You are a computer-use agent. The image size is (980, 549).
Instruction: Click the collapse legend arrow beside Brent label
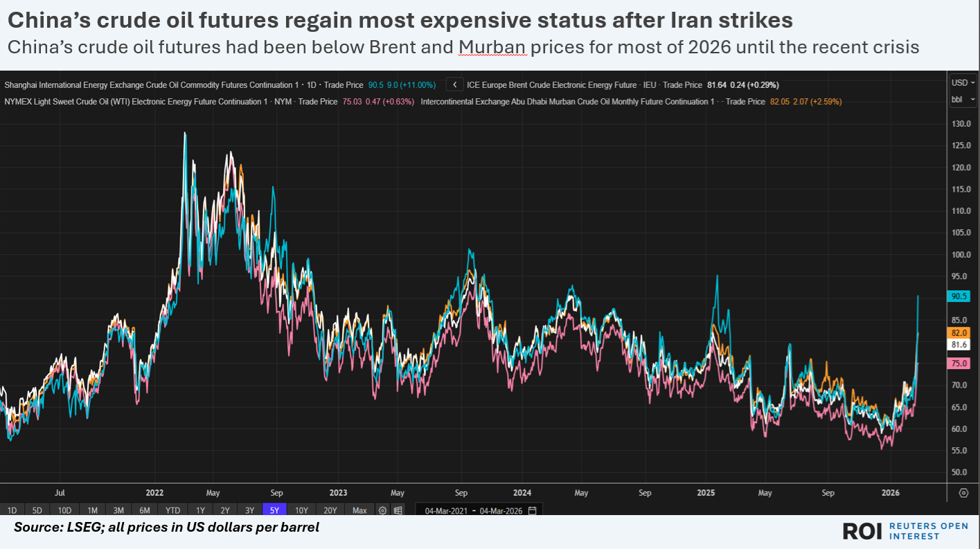[x=454, y=85]
